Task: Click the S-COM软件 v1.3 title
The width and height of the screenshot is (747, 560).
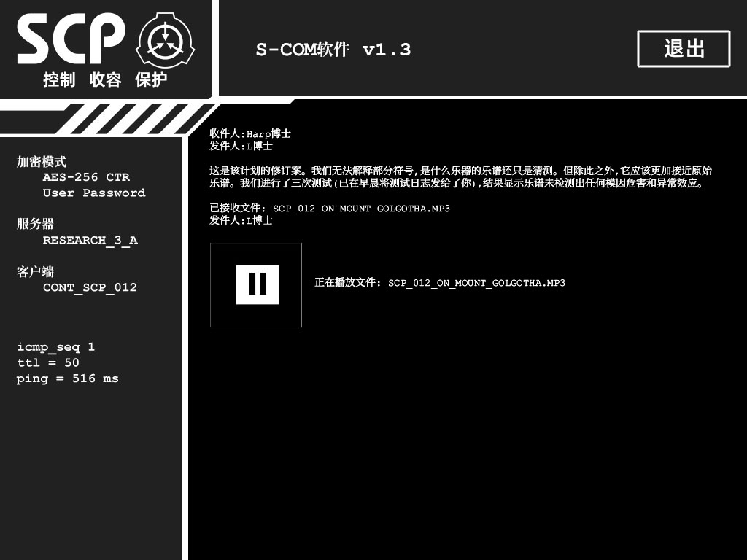Action: coord(333,50)
